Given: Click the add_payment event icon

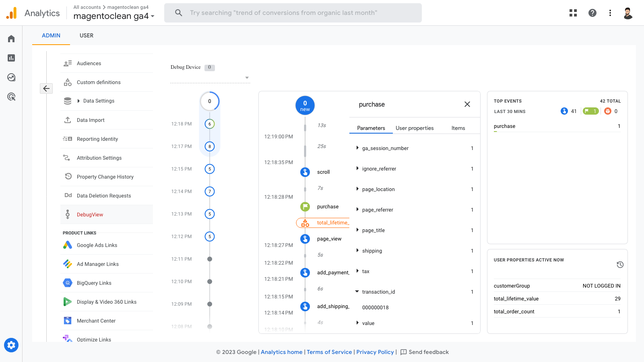Looking at the screenshot, I should pyautogui.click(x=305, y=273).
